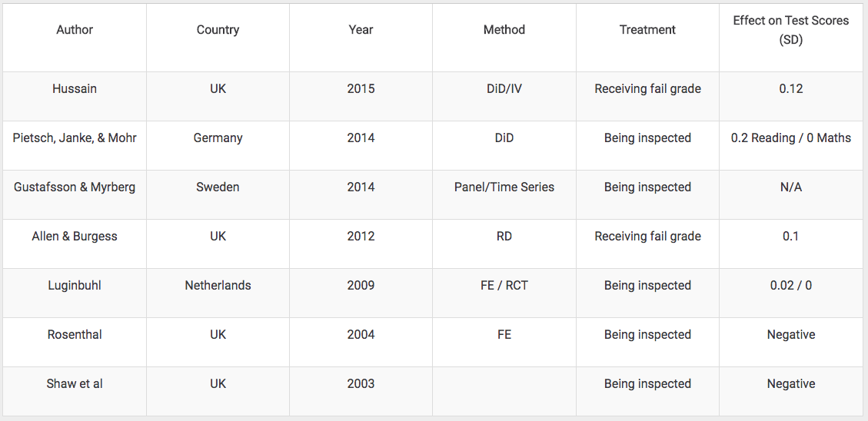Select the empty Method cell for Shaw

point(504,391)
